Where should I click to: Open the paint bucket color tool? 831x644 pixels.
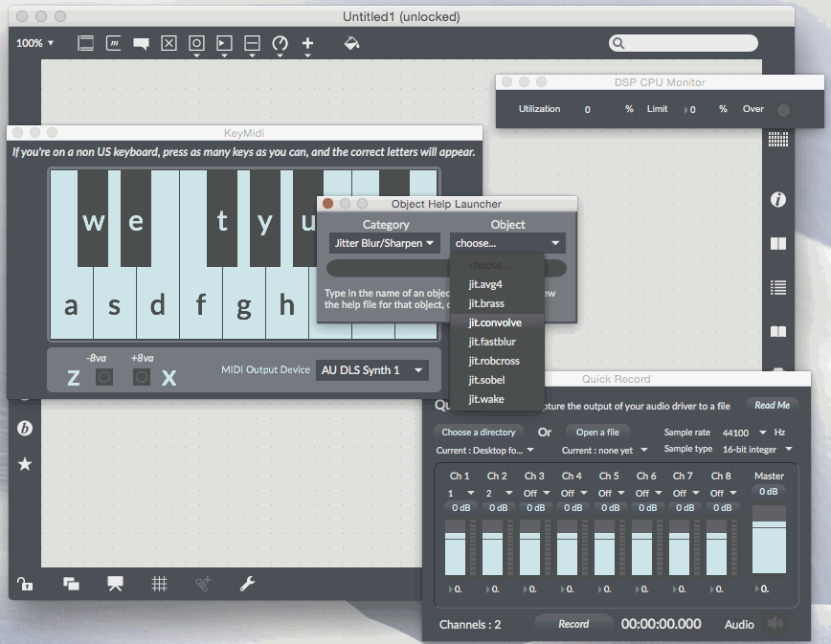coord(351,43)
